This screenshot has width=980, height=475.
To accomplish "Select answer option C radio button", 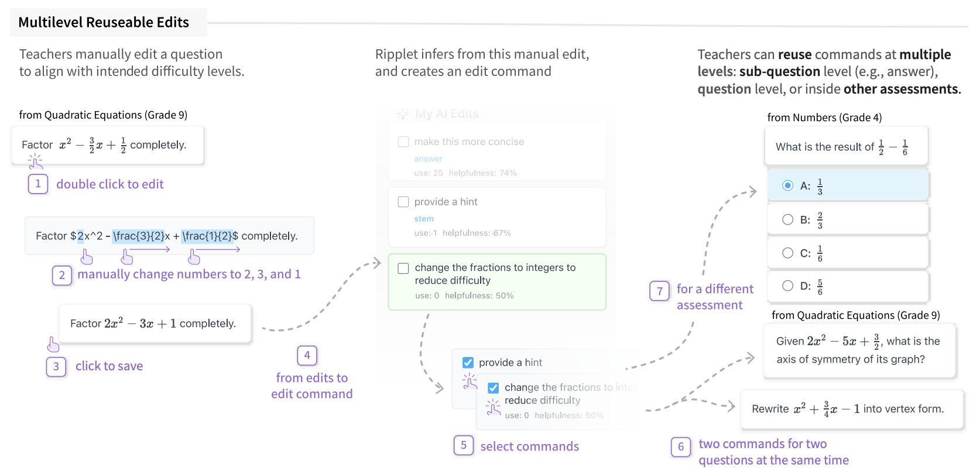I will point(788,253).
